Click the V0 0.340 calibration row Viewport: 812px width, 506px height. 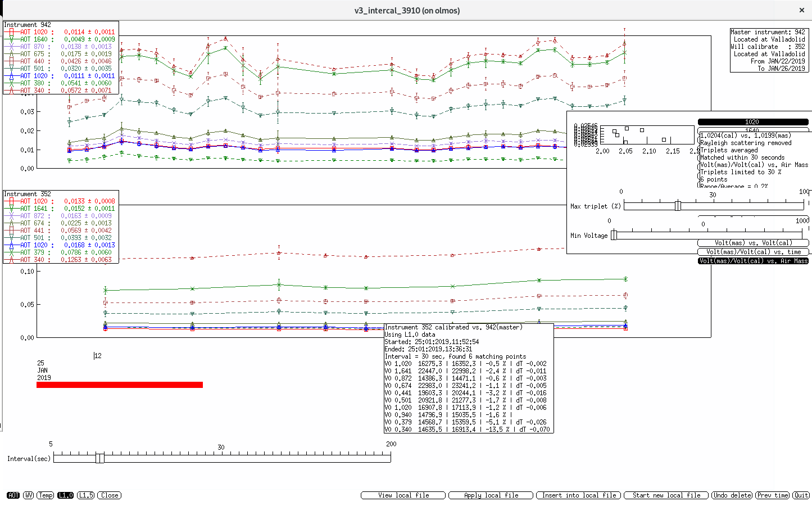pyautogui.click(x=467, y=430)
